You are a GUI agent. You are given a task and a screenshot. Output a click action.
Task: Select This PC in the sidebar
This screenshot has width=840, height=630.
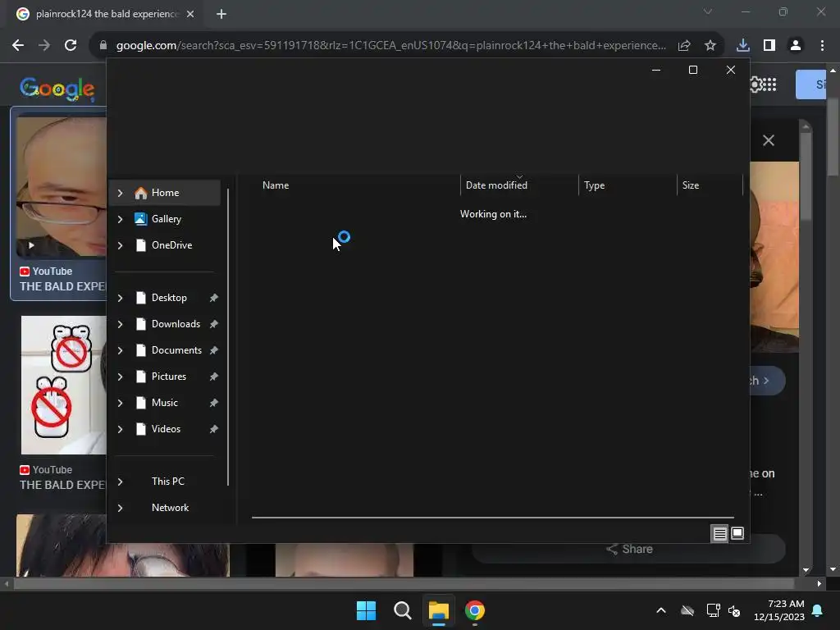[167, 482]
